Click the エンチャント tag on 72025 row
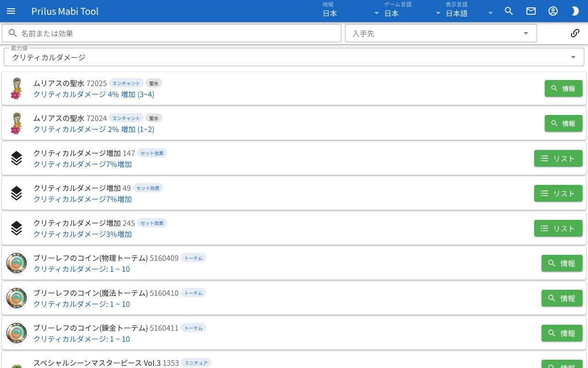 126,83
